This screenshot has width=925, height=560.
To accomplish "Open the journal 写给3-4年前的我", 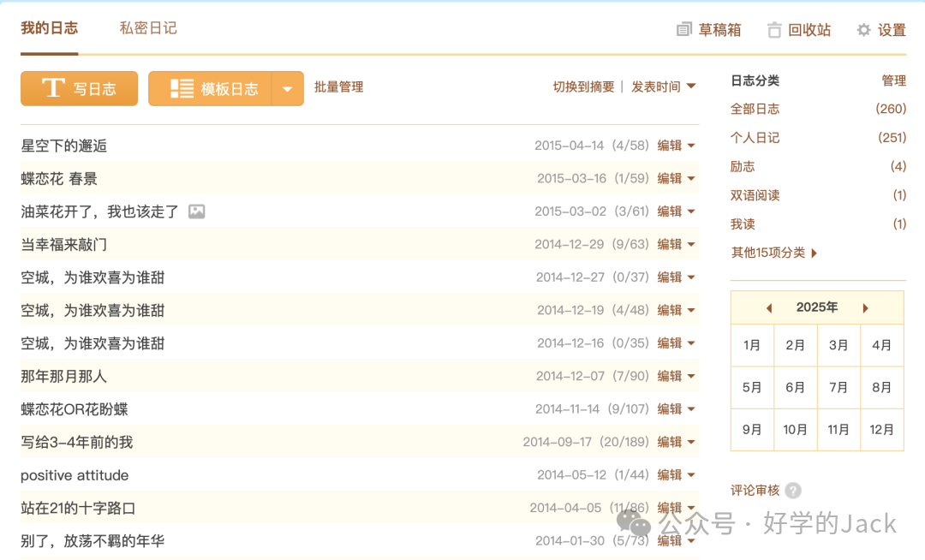I will tap(77, 443).
